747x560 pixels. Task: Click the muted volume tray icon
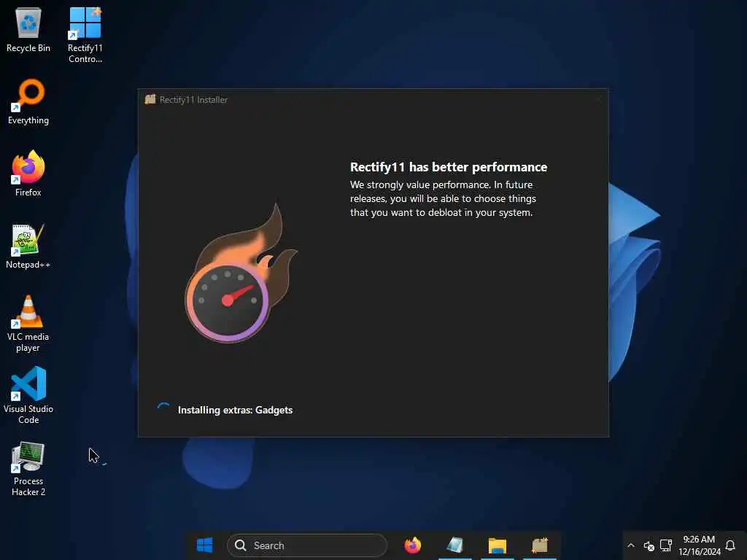pyautogui.click(x=649, y=545)
